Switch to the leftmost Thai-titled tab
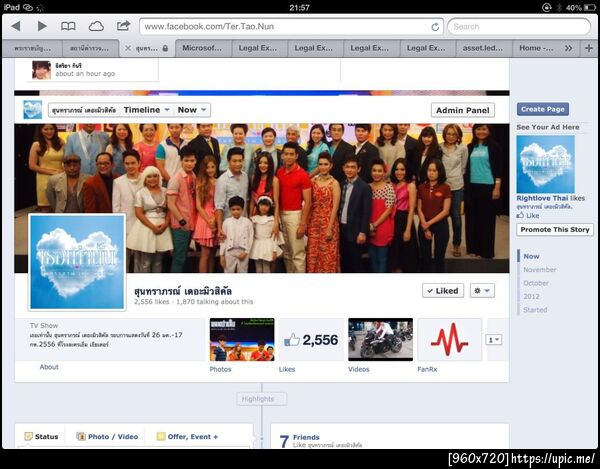The width and height of the screenshot is (600, 469). click(33, 48)
